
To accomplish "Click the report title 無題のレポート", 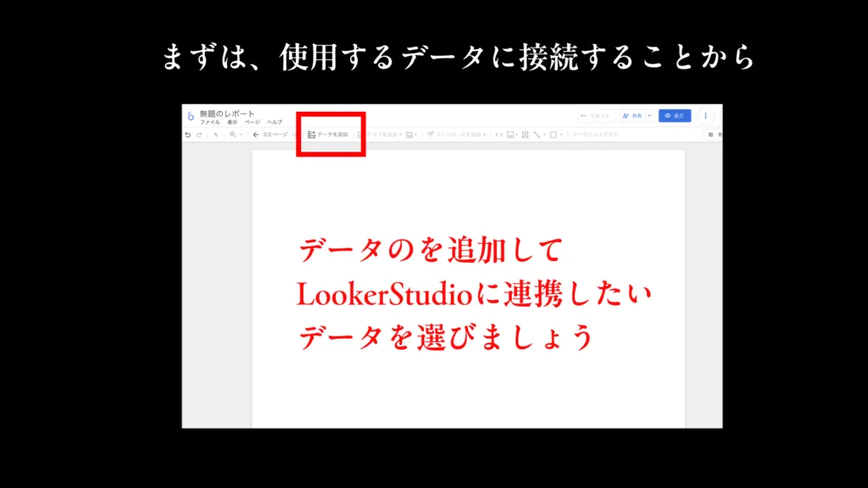I will click(x=227, y=114).
